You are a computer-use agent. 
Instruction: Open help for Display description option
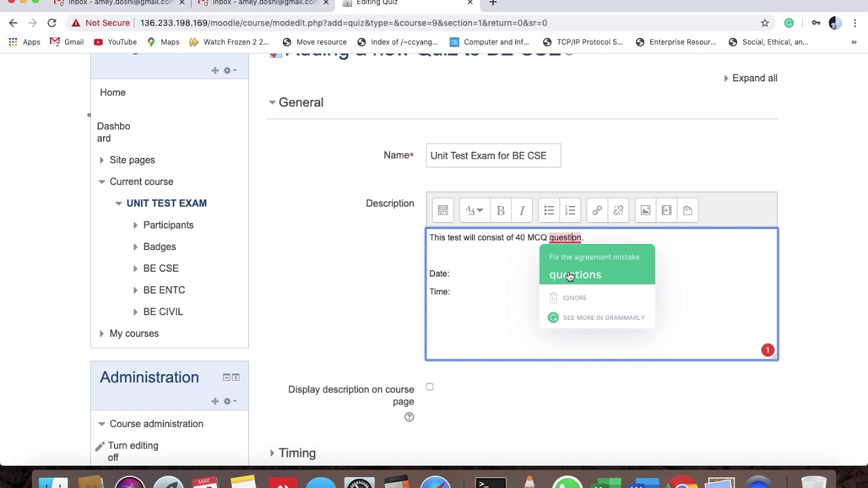(409, 417)
